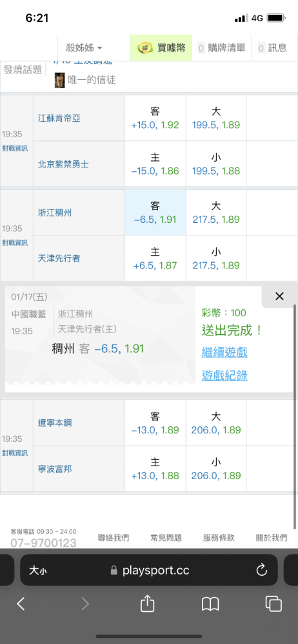Click the 買噱幣 coin icon
Viewport: 298px width, 644px height.
(144, 48)
